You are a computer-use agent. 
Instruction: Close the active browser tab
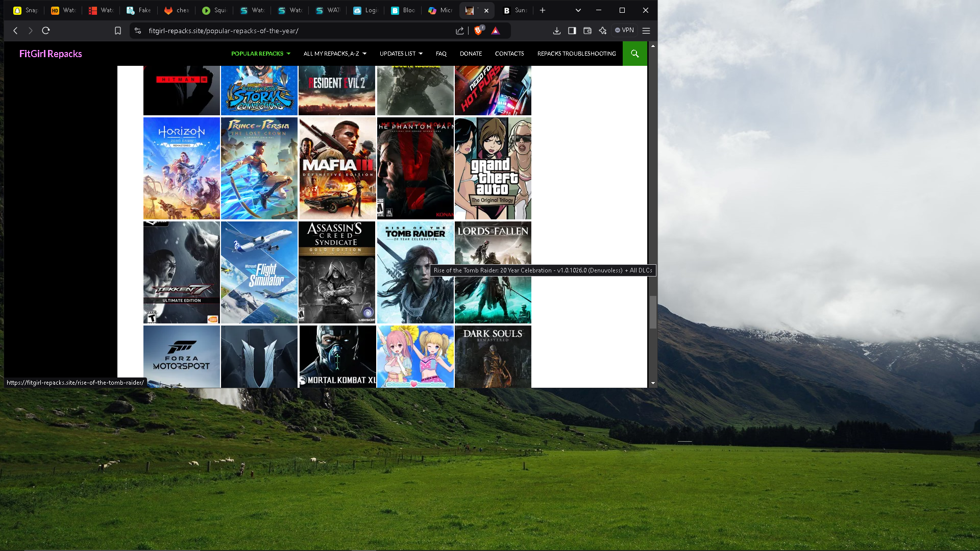[486, 10]
